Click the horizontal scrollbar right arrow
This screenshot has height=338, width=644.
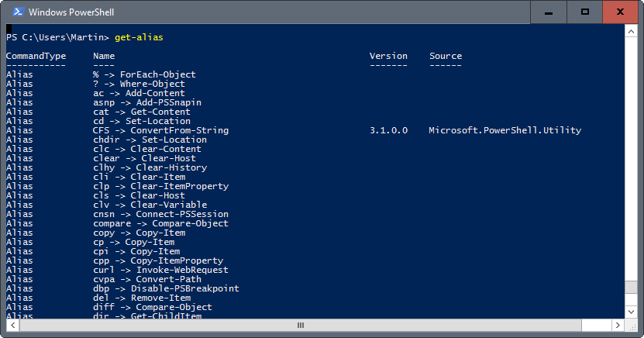618,326
